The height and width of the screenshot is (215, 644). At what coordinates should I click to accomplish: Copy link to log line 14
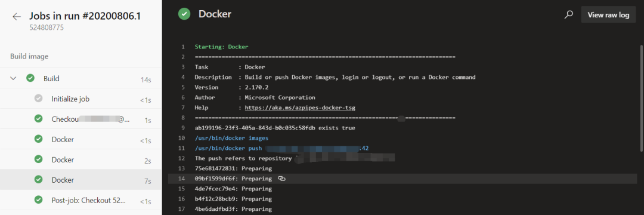pyautogui.click(x=281, y=179)
